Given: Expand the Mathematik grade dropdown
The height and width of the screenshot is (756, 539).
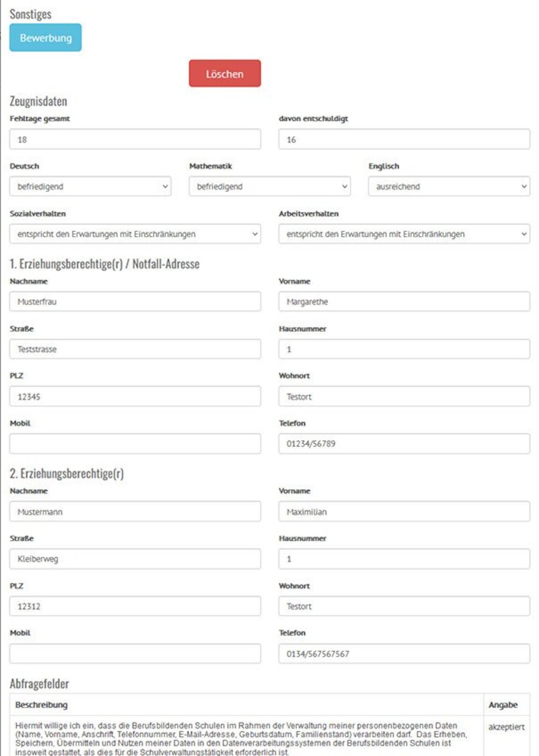Looking at the screenshot, I should (x=269, y=187).
